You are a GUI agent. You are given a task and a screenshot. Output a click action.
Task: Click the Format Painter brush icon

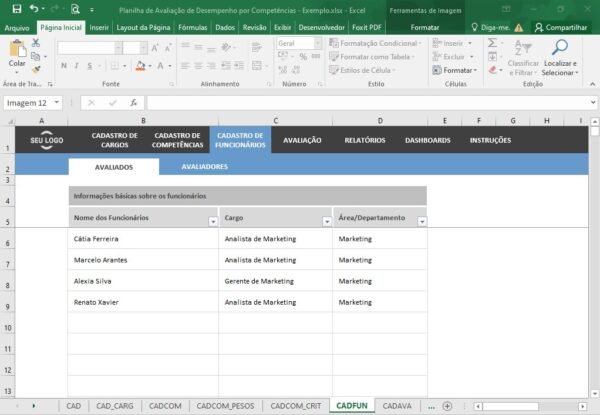click(36, 70)
